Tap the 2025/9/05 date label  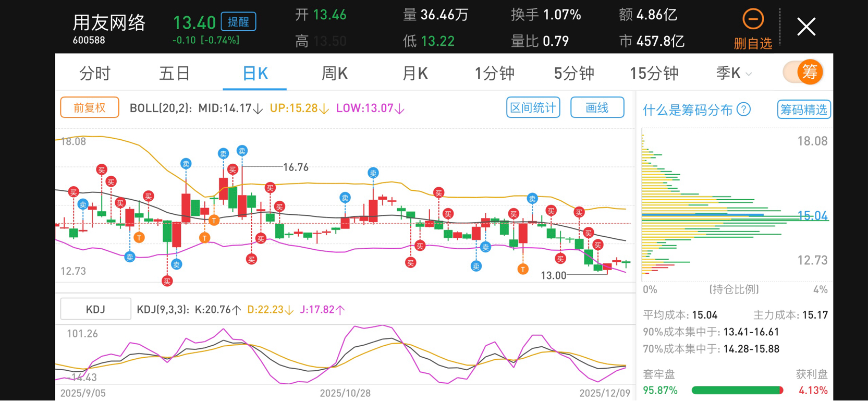pyautogui.click(x=83, y=393)
